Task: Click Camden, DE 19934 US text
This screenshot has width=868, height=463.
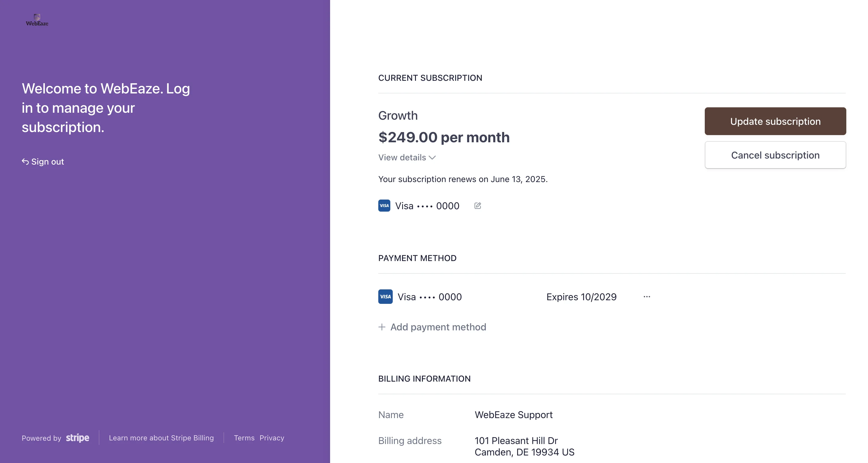Action: click(524, 452)
